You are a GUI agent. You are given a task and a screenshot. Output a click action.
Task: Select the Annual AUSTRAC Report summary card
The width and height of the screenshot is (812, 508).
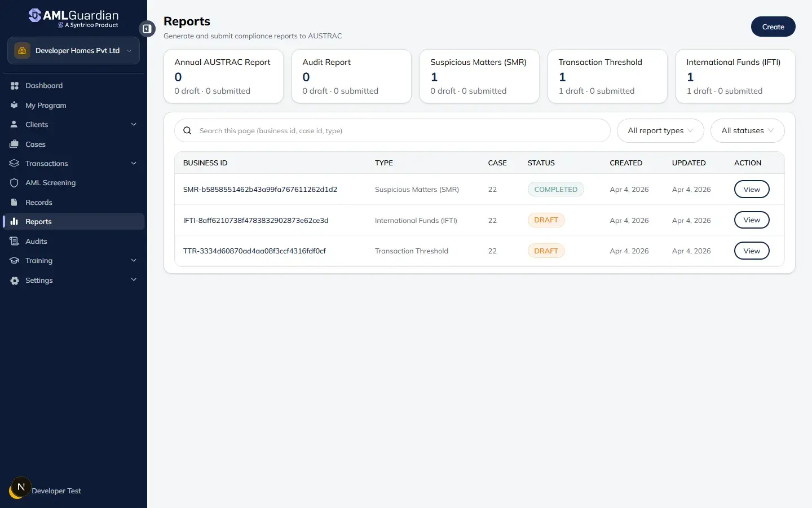tap(223, 76)
